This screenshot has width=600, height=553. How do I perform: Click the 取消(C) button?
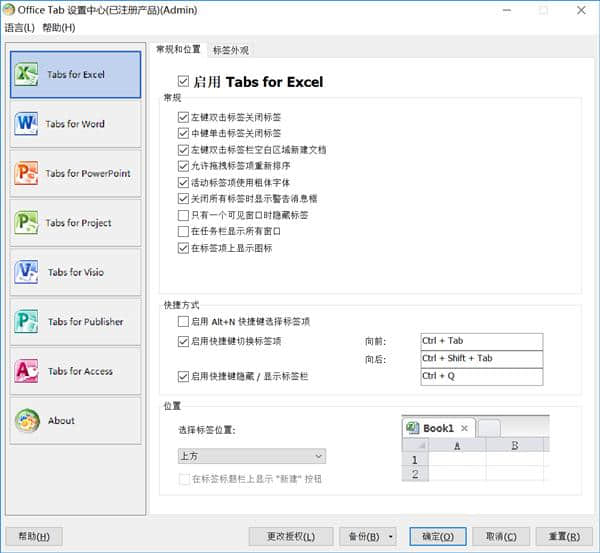pyautogui.click(x=501, y=537)
